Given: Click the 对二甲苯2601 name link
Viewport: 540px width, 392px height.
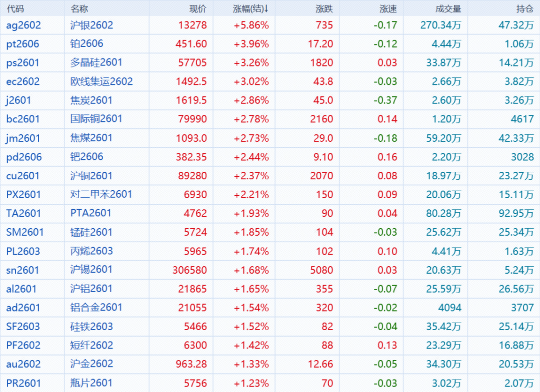Looking at the screenshot, I should coord(101,194).
